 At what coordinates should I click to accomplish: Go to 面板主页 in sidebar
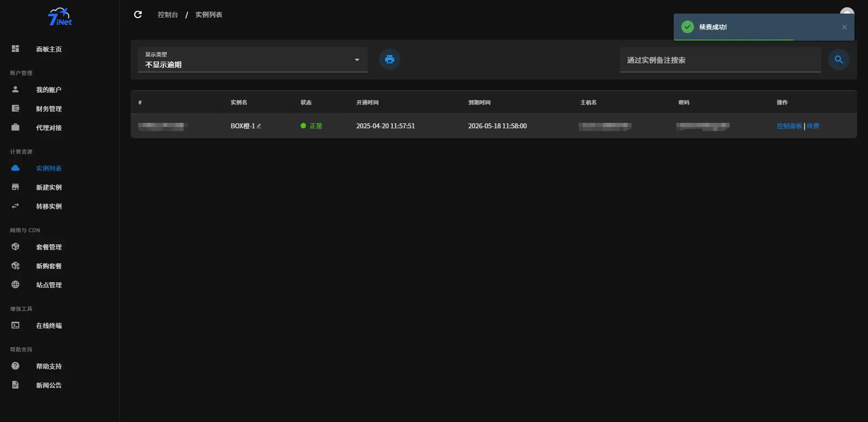(49, 49)
